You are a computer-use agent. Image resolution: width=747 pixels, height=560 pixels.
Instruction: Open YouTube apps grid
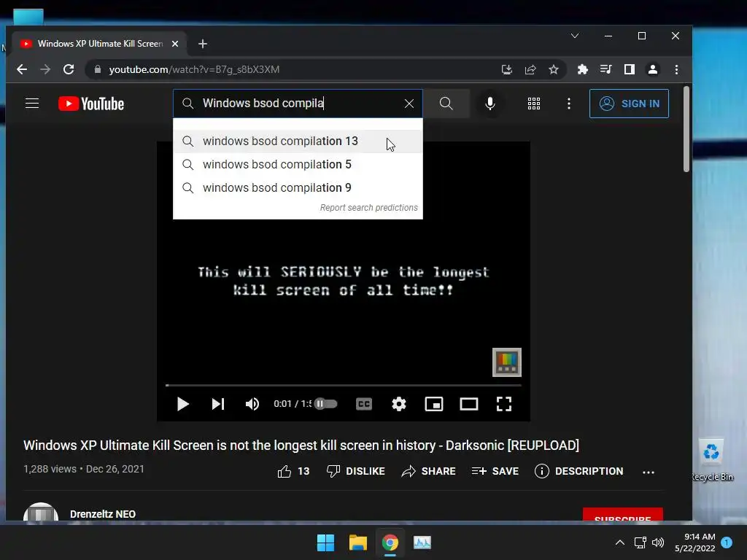point(534,104)
